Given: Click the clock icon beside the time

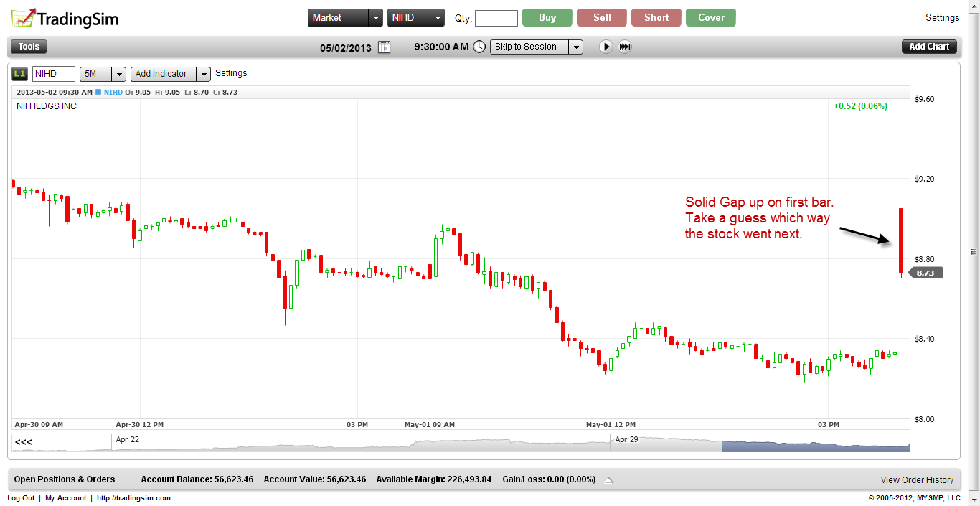Looking at the screenshot, I should pyautogui.click(x=479, y=47).
